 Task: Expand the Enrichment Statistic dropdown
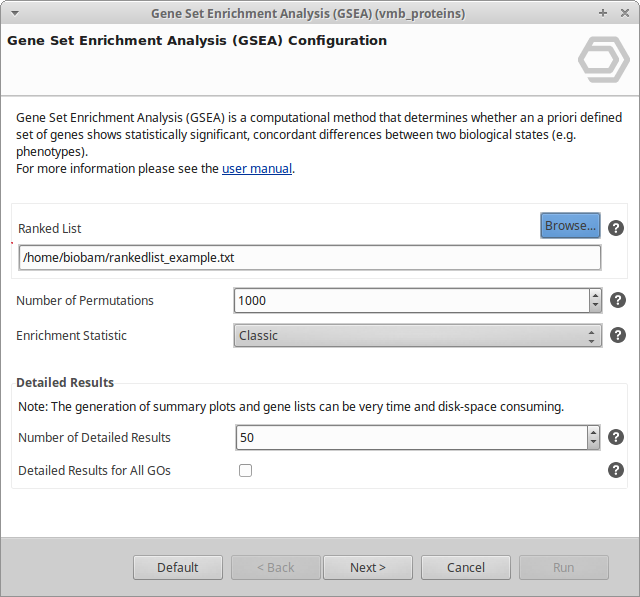pyautogui.click(x=418, y=336)
